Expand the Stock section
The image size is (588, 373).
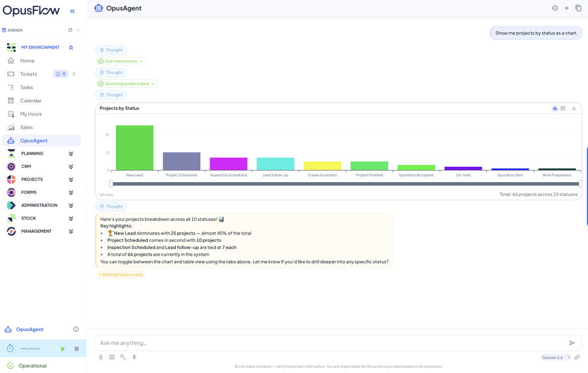tap(71, 218)
